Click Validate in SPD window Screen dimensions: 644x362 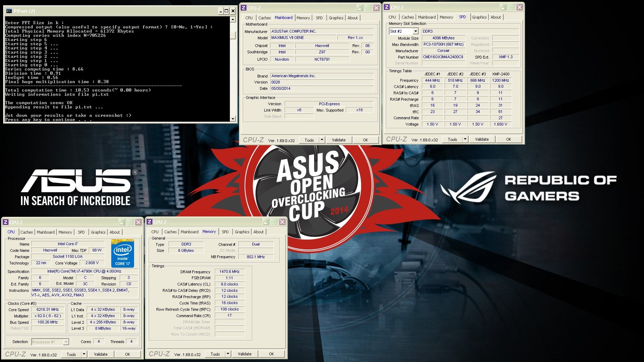[x=482, y=139]
